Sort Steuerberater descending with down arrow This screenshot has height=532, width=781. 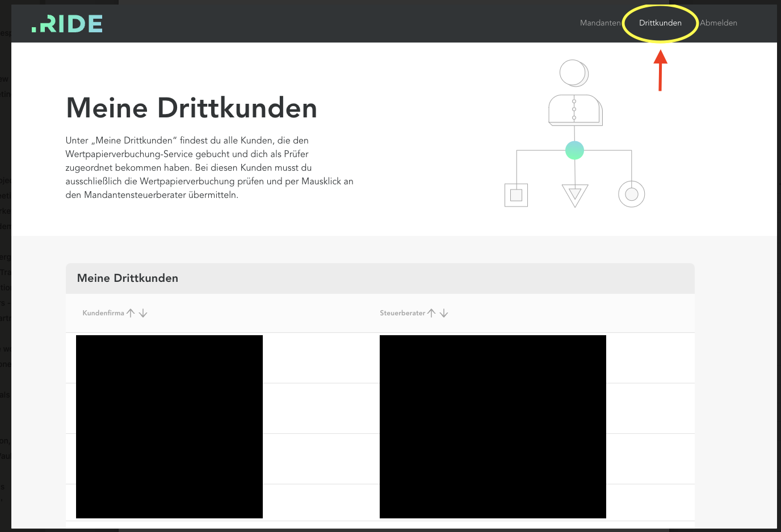[444, 313]
